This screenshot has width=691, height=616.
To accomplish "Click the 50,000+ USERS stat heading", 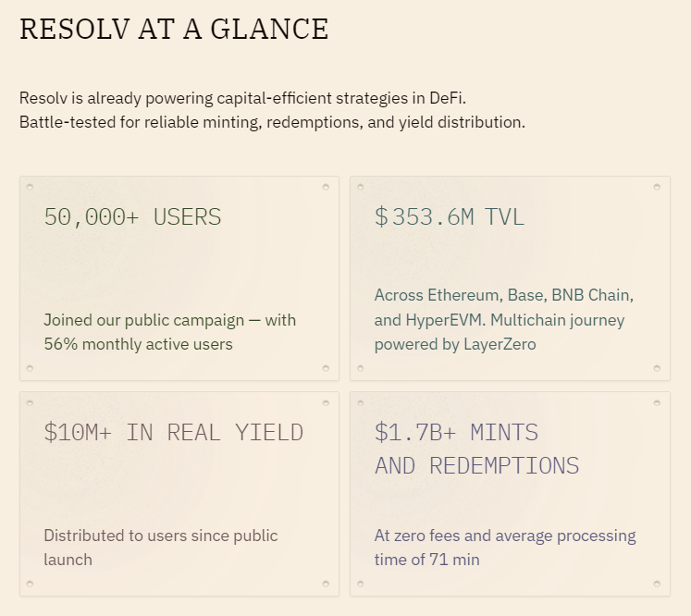I will (132, 216).
